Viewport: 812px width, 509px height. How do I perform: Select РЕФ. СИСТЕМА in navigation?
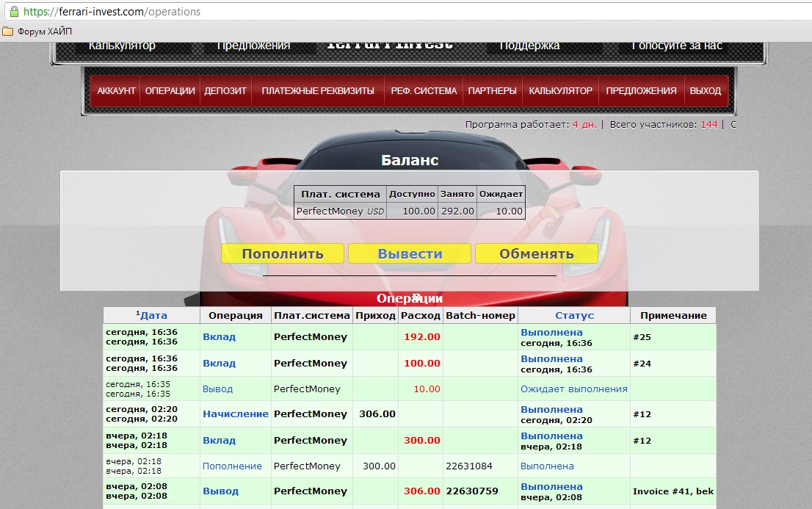[424, 91]
